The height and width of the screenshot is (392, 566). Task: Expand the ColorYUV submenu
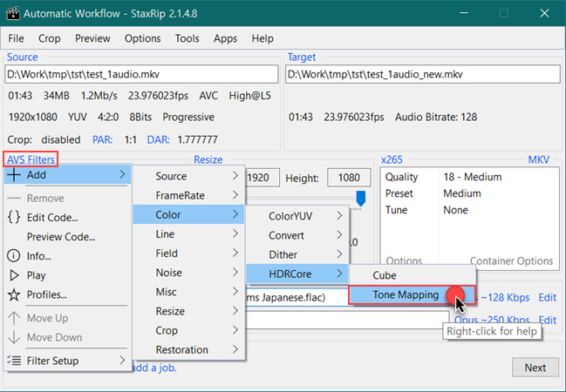297,216
